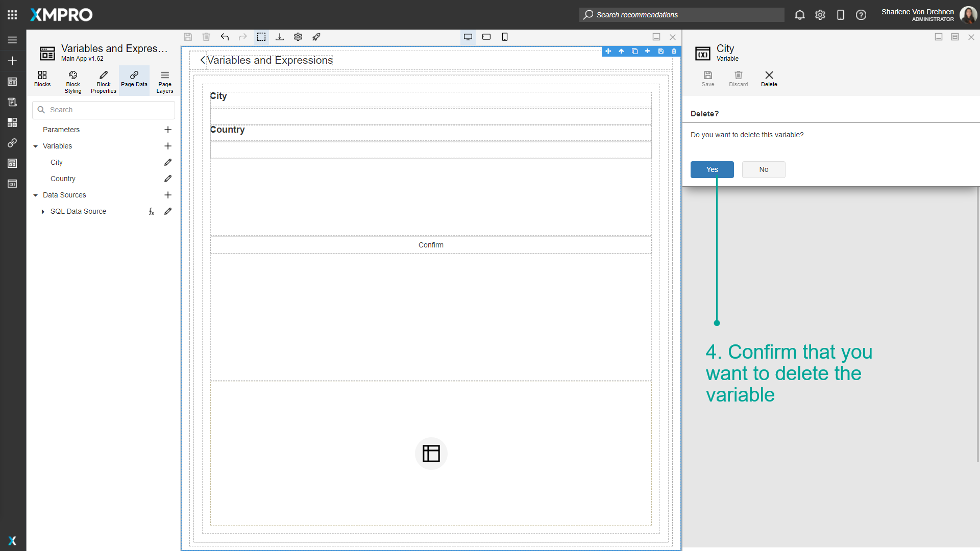Image resolution: width=980 pixels, height=551 pixels.
Task: Collapse the Data Sources section
Action: 35,195
